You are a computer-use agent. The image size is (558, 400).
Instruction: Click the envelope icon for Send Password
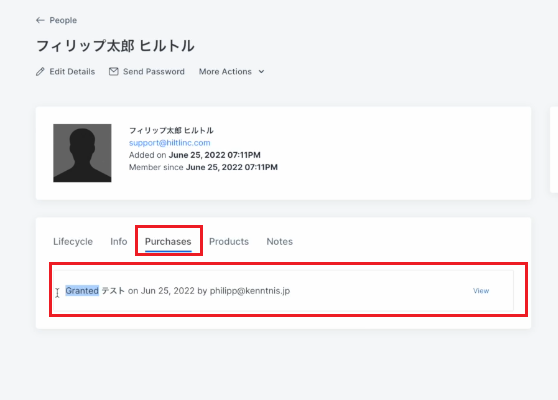pyautogui.click(x=114, y=72)
